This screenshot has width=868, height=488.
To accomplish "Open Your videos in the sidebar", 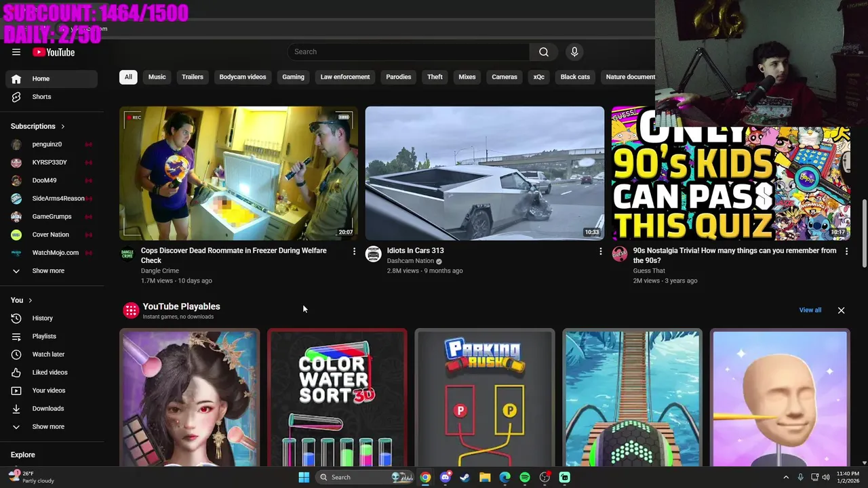I will click(52, 390).
